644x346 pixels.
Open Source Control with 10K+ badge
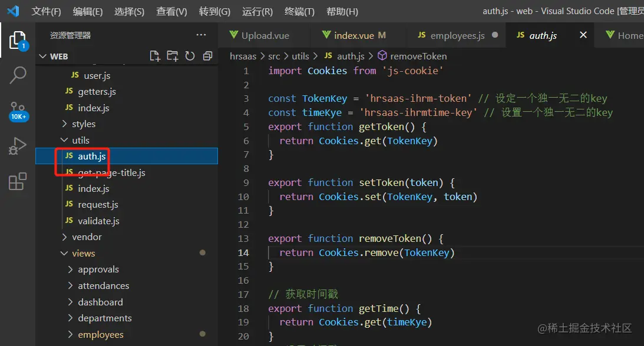point(18,111)
